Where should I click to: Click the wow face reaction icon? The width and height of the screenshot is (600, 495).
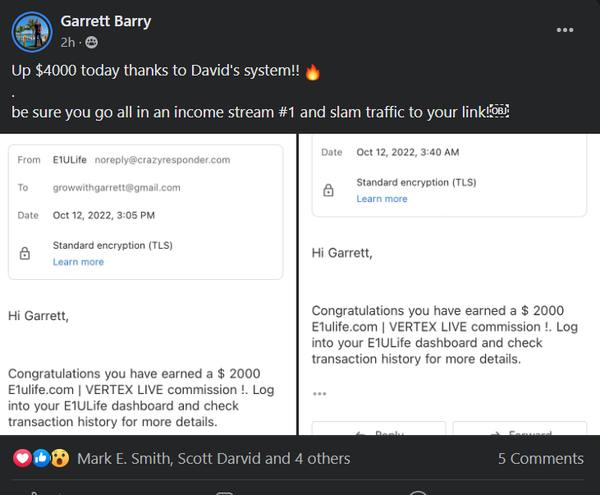[59, 458]
